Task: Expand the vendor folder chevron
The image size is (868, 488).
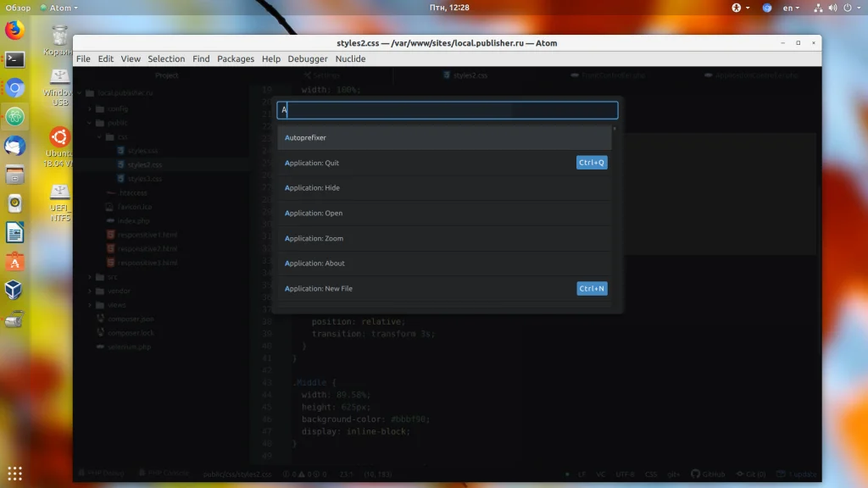Action: point(90,291)
